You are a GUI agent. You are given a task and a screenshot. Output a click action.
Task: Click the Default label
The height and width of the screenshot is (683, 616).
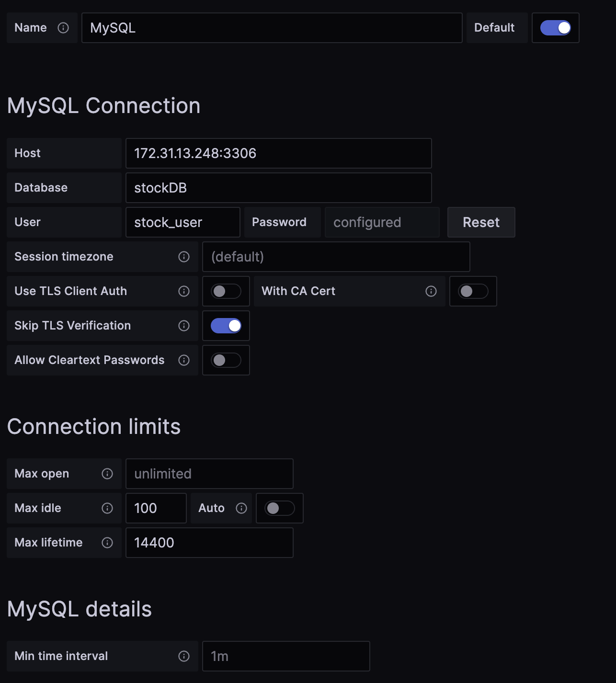pyautogui.click(x=494, y=28)
